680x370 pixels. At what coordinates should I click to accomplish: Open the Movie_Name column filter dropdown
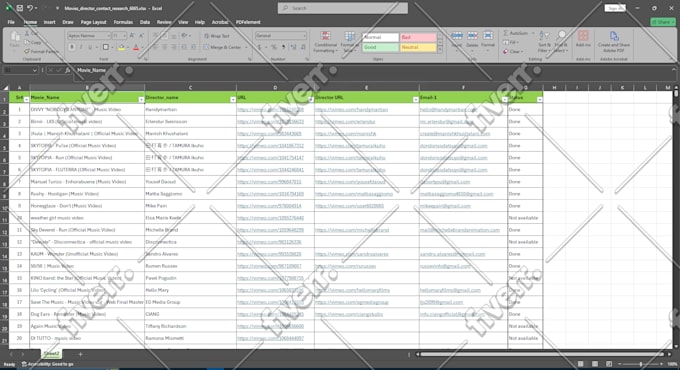(x=141, y=100)
